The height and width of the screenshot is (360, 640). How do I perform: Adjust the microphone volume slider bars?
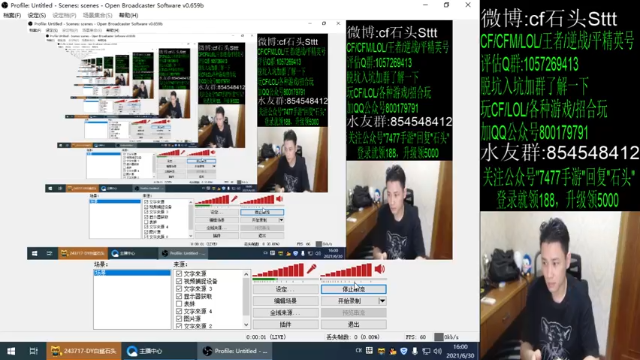(x=279, y=270)
